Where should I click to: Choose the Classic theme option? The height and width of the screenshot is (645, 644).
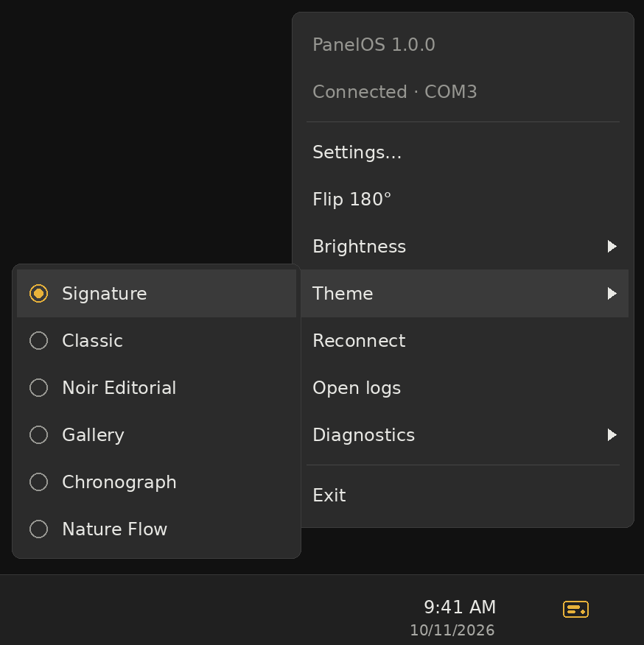click(156, 341)
